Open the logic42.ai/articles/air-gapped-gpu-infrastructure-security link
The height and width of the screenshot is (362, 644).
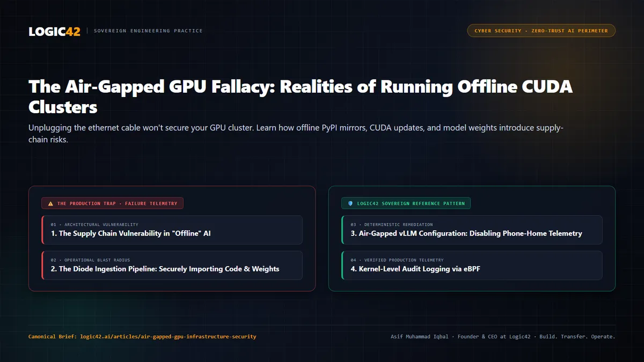click(168, 337)
